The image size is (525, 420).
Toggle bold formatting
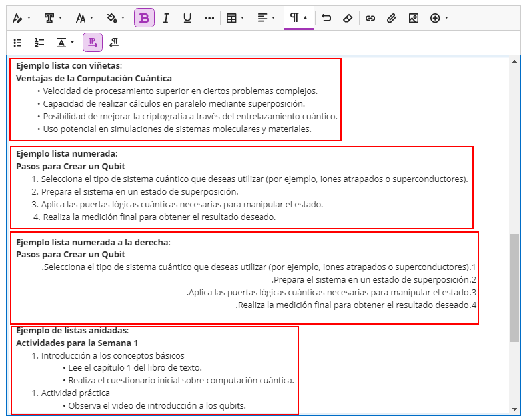144,18
